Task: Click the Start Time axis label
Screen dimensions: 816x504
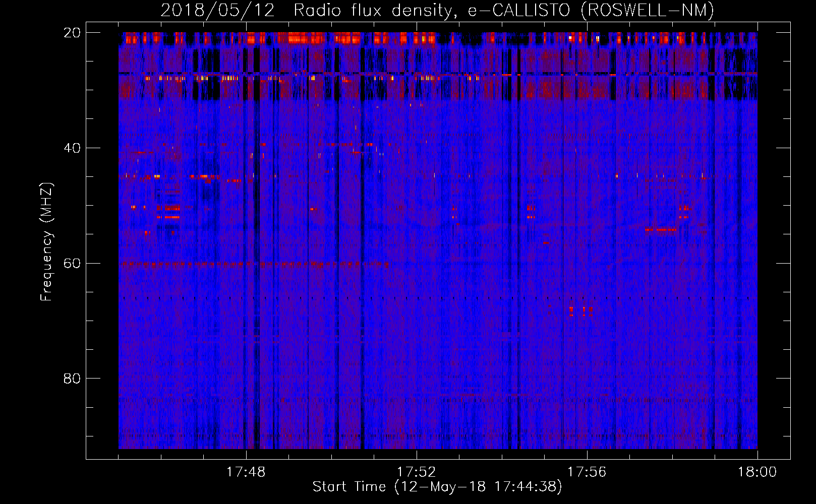Action: pos(349,486)
